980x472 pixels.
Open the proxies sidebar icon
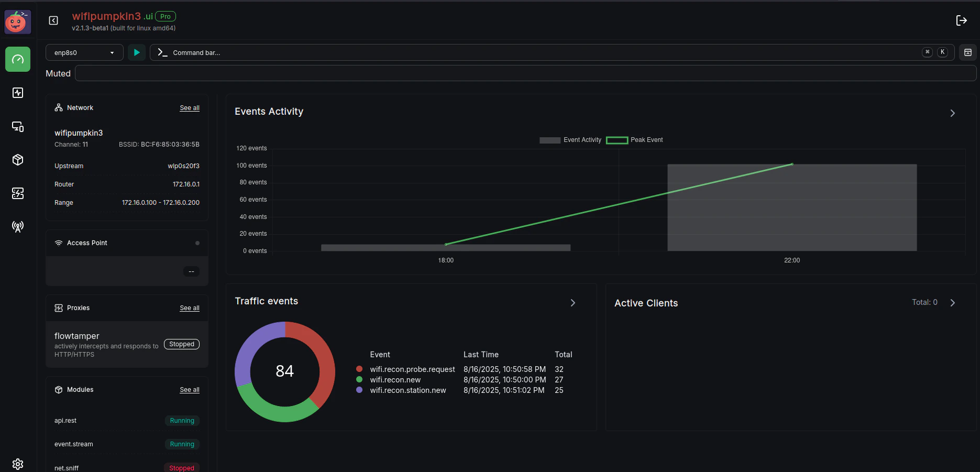(x=18, y=193)
